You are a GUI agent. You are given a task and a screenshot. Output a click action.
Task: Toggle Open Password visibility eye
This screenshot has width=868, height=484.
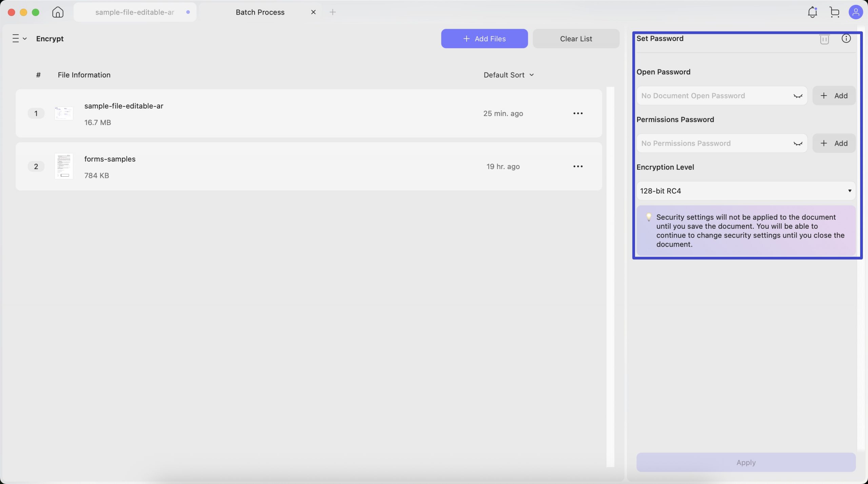pos(798,96)
